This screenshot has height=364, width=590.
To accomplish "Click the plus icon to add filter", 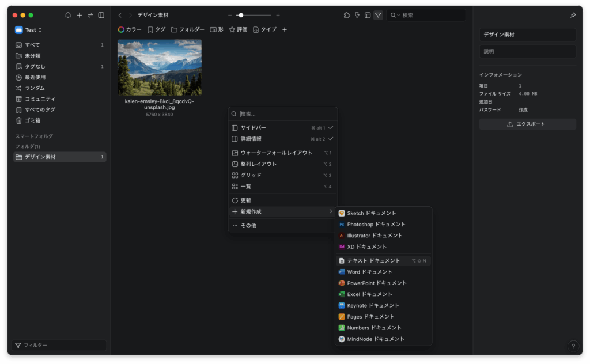I will [x=285, y=29].
